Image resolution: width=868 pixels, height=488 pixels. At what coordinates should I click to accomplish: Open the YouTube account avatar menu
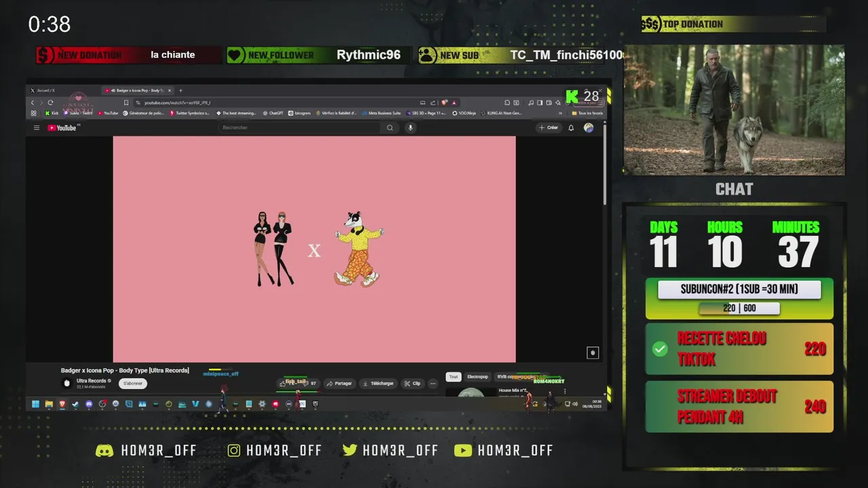[x=589, y=127]
